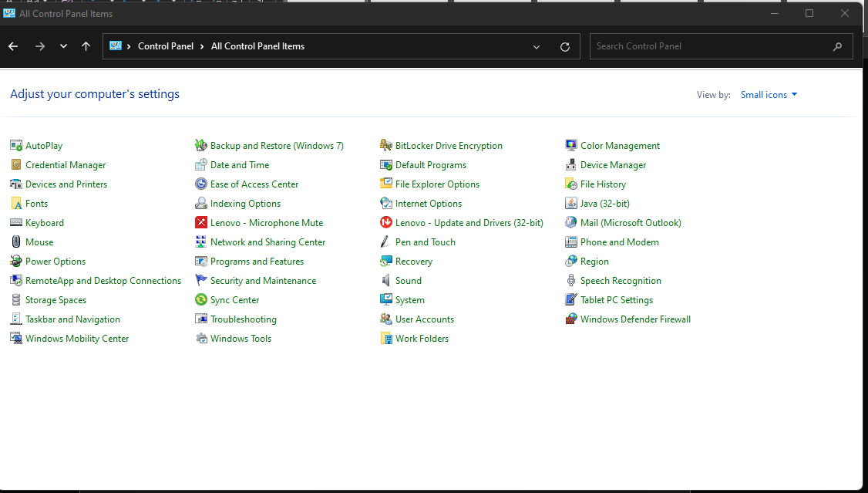Open the Security and Maintenance link
This screenshot has width=868, height=493.
[x=263, y=281]
